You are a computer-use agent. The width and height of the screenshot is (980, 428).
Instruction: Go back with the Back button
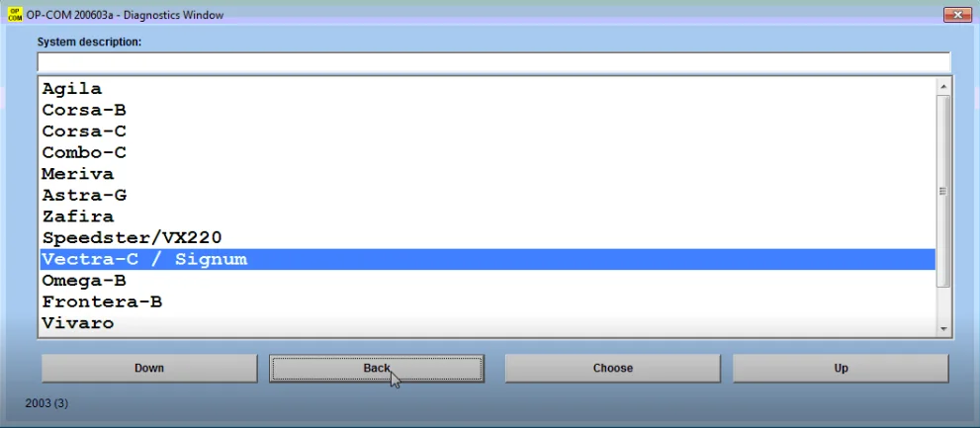tap(377, 368)
